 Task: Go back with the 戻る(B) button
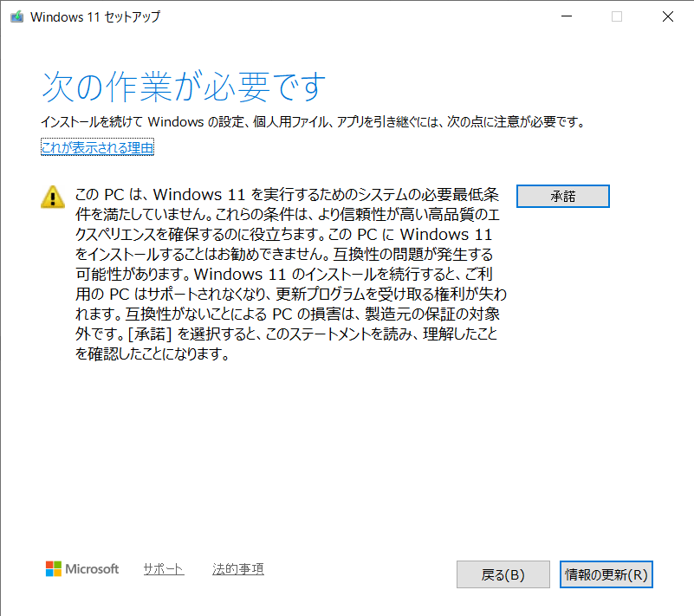503,574
